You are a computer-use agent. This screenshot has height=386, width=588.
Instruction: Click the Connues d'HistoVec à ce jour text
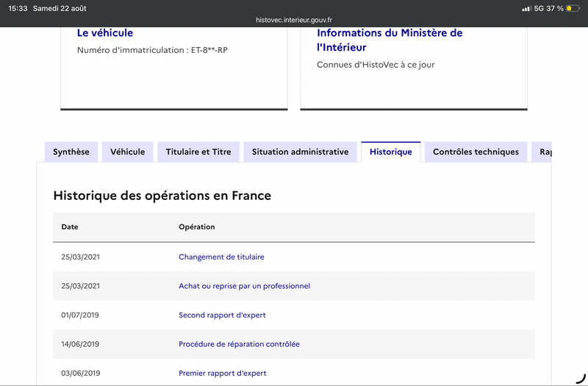click(376, 65)
